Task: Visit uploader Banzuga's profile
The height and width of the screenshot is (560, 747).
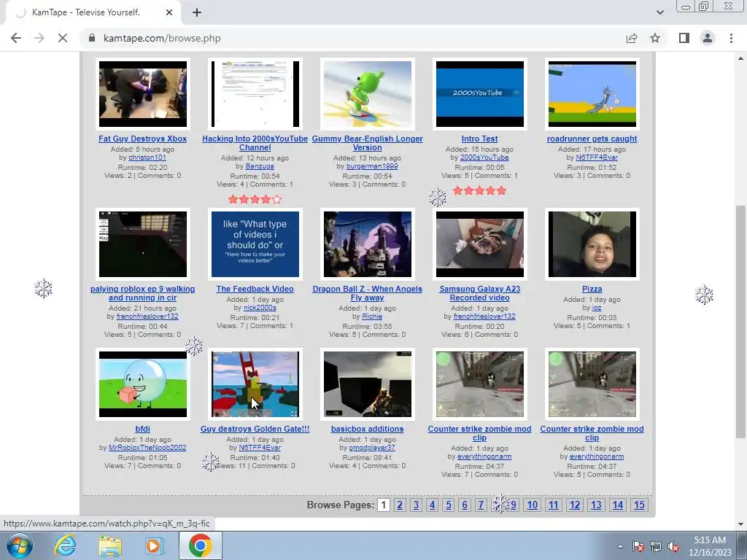Action: pos(260,166)
